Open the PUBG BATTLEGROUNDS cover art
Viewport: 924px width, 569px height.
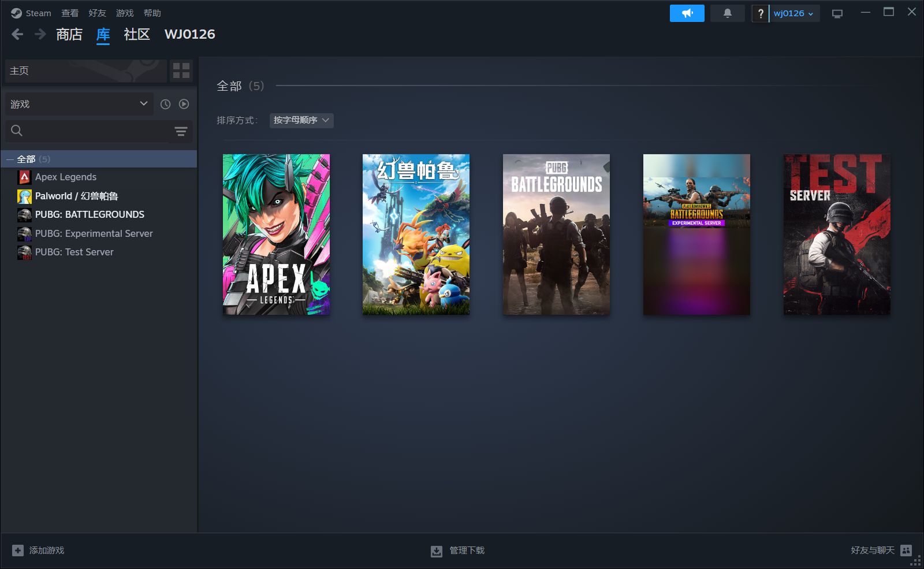[x=556, y=235]
